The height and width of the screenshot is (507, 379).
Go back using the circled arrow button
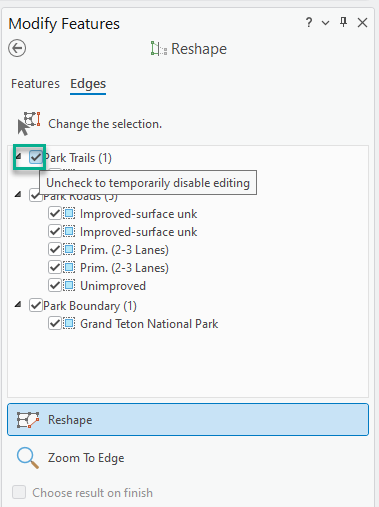tap(17, 48)
